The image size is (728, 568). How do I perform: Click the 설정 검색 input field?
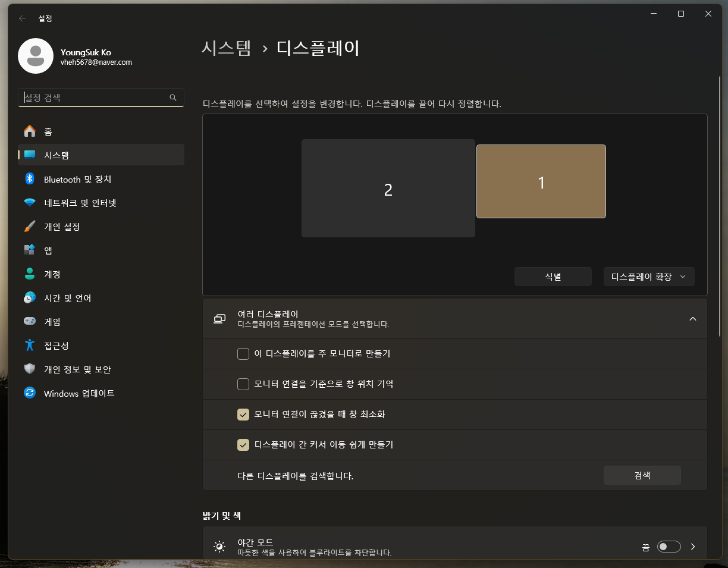pos(101,98)
